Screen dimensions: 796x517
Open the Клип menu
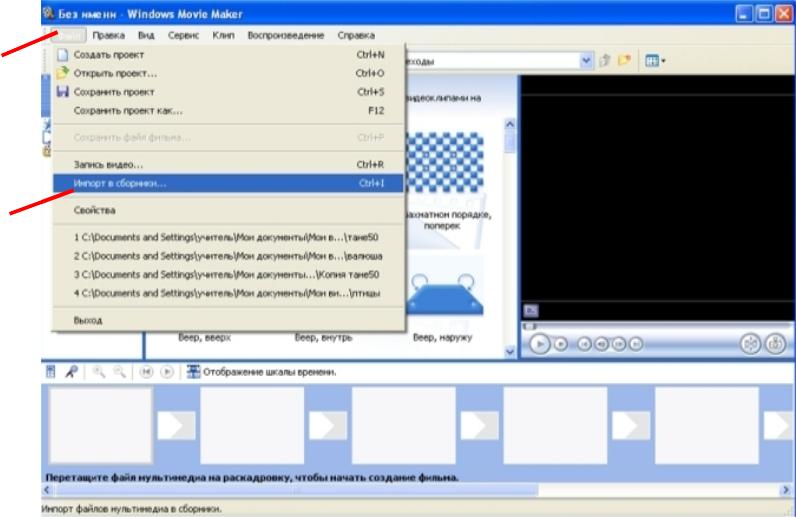point(223,35)
